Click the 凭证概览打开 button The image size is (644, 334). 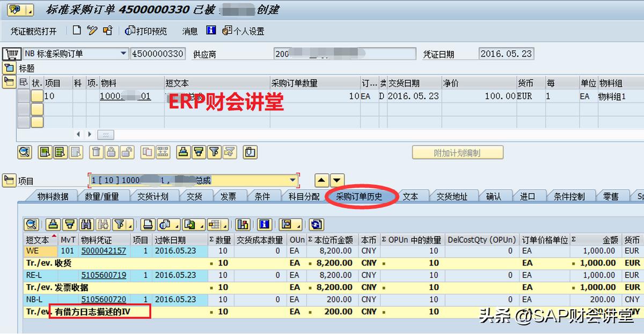35,30
